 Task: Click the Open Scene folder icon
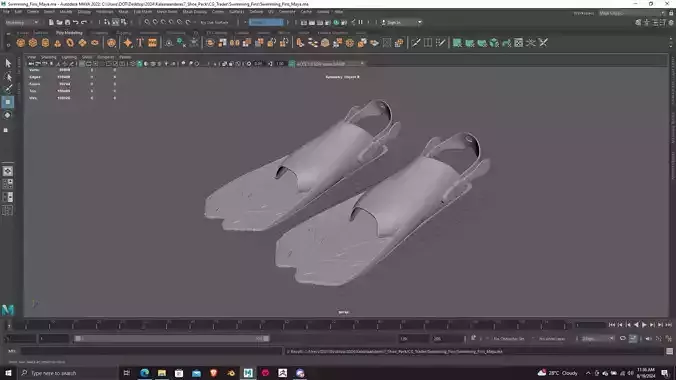(59, 22)
